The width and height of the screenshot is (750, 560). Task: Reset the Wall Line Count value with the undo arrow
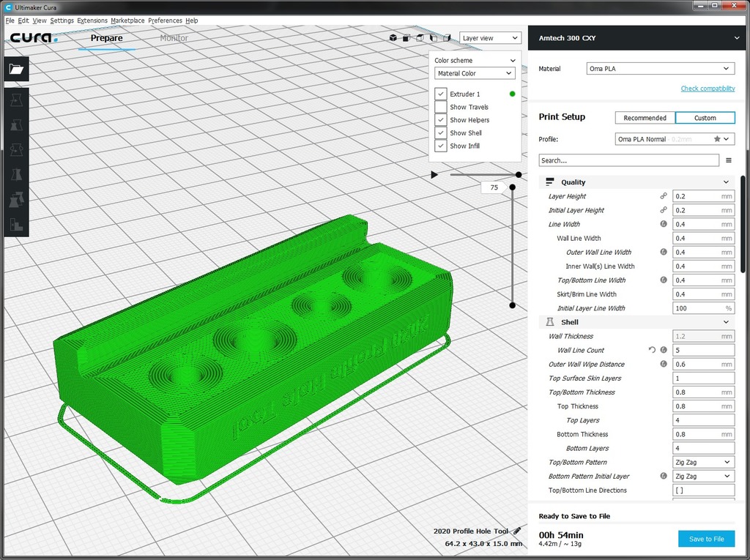pyautogui.click(x=652, y=351)
